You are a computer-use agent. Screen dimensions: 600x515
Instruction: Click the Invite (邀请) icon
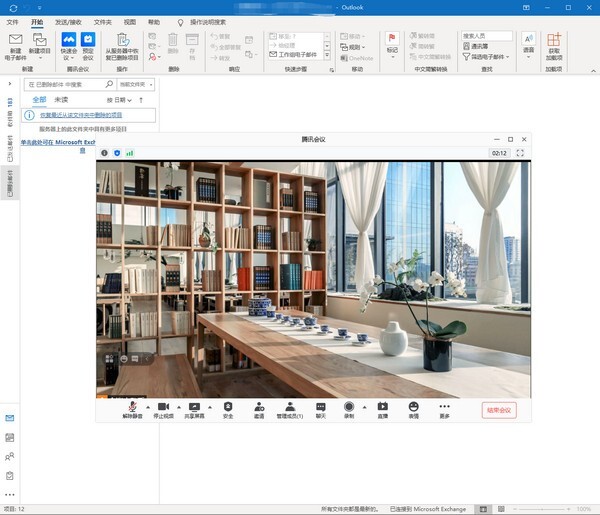259,407
